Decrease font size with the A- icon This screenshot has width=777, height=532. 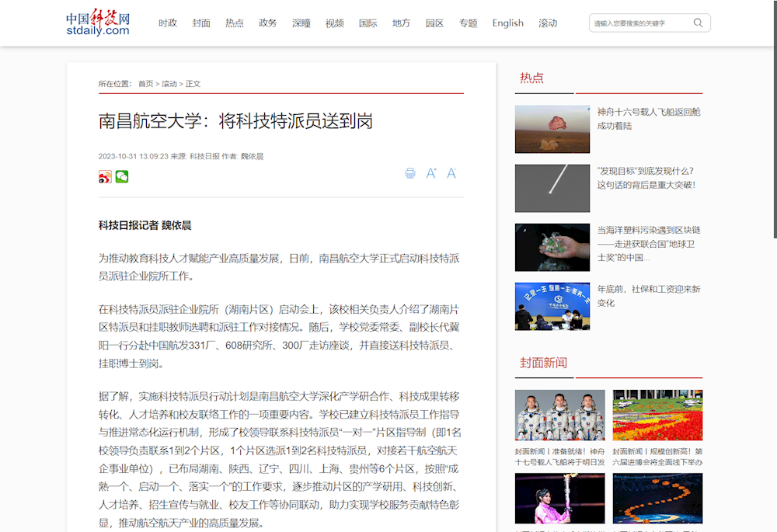[451, 173]
